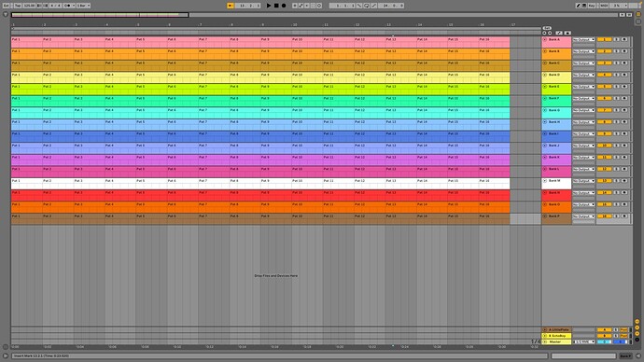Arm the Bank B track for recording
Image resolution: width=644 pixels, height=362 pixels.
click(624, 51)
